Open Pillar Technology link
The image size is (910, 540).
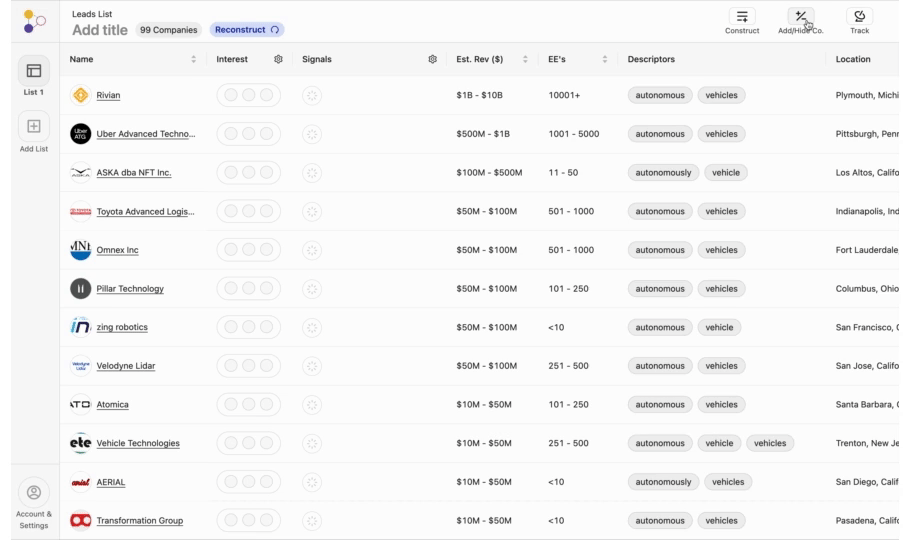pyautogui.click(x=130, y=289)
